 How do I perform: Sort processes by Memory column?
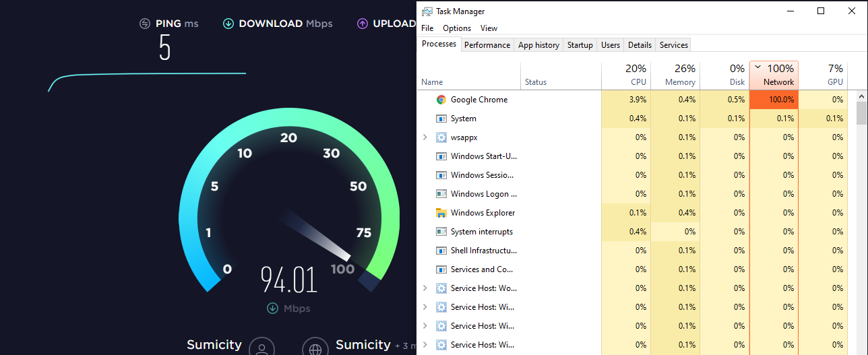[675, 75]
